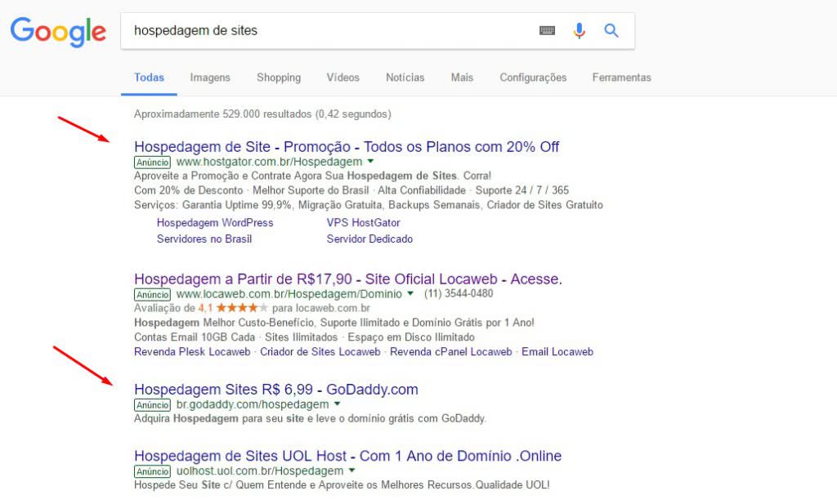
Task: Click the uolhost.uol.com.br/Hospedagem URL
Action: [260, 471]
